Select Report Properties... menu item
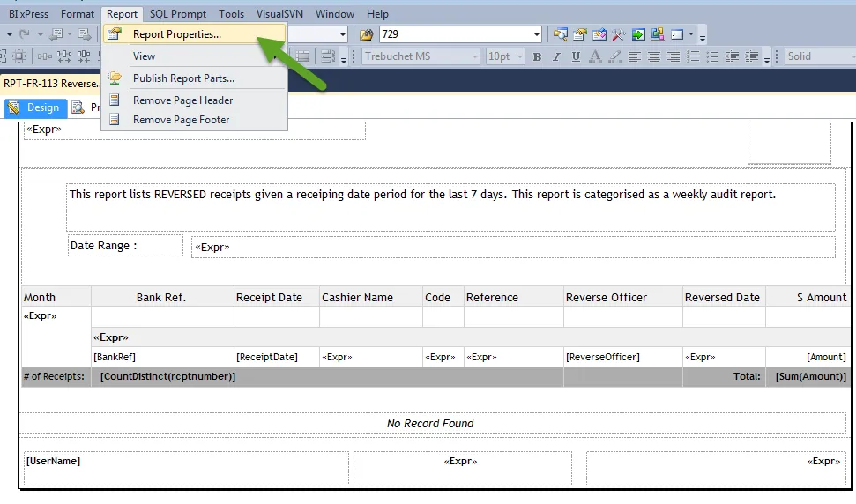 click(x=194, y=34)
